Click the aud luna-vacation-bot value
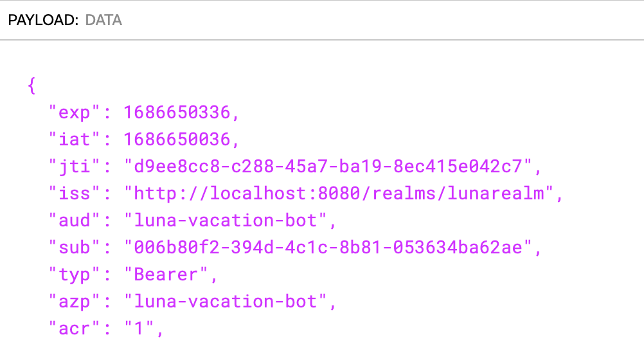Image resolution: width=644 pixels, height=346 pixels. tap(226, 221)
